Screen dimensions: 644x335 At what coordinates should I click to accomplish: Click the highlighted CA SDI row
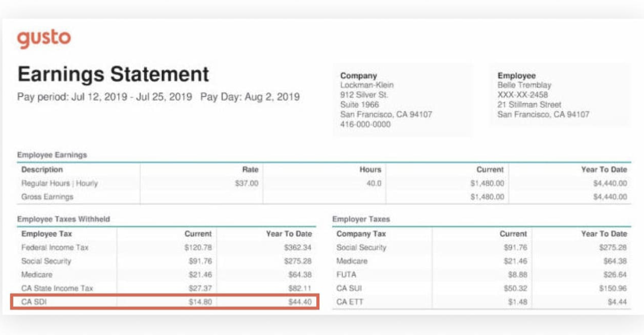click(165, 302)
